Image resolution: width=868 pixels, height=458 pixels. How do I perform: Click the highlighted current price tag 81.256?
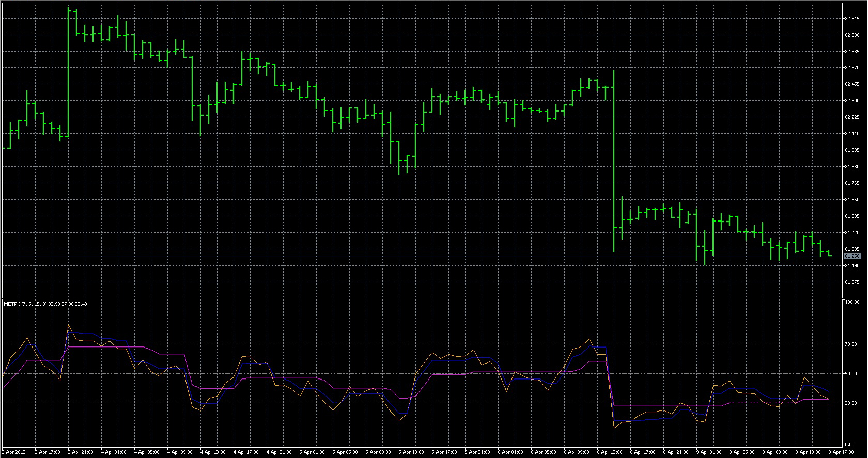click(x=852, y=256)
